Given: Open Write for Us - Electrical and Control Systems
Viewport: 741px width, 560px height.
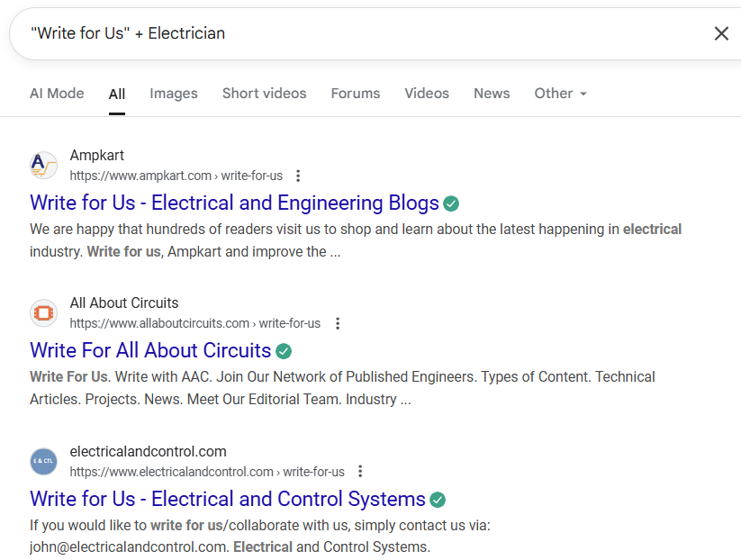Looking at the screenshot, I should [x=227, y=499].
